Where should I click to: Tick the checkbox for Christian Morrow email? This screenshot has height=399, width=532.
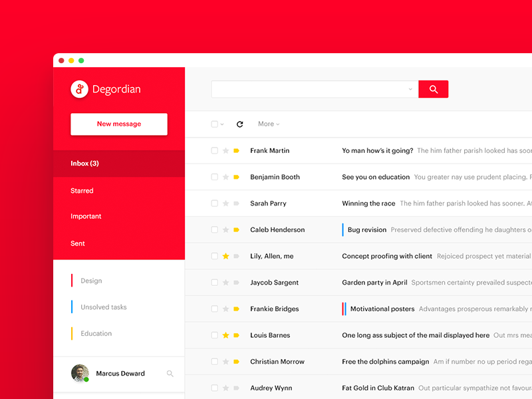click(x=214, y=362)
